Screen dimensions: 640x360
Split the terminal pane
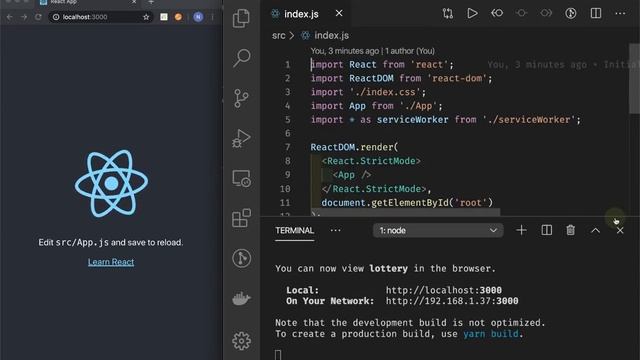click(x=547, y=231)
